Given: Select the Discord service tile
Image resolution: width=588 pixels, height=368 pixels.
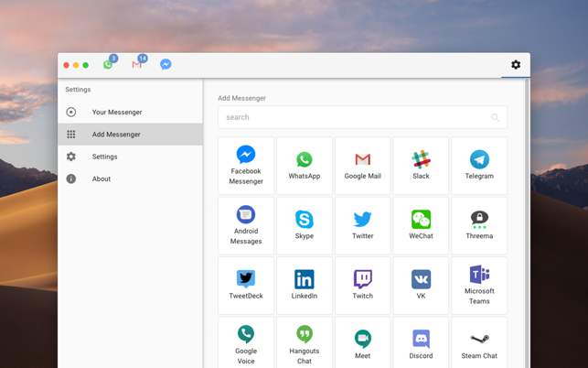Looking at the screenshot, I should 421,342.
